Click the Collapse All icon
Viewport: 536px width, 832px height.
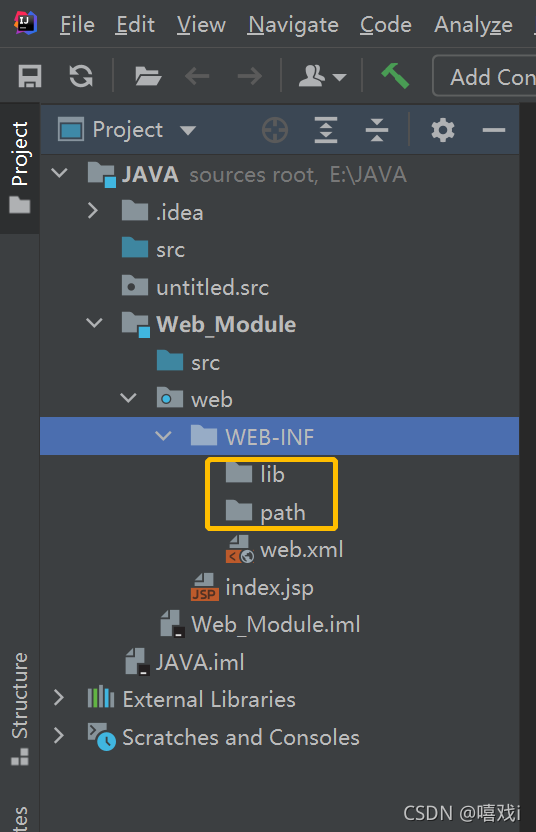(377, 130)
